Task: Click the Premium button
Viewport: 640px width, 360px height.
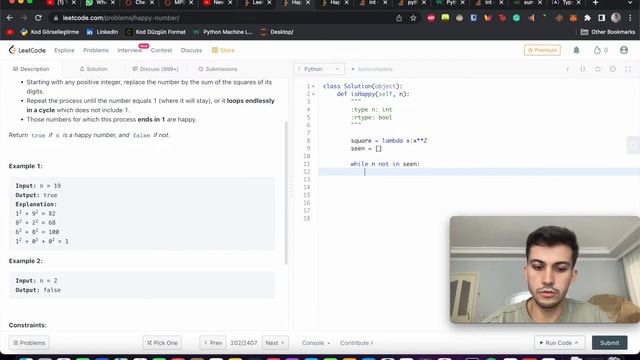Action: tap(542, 50)
